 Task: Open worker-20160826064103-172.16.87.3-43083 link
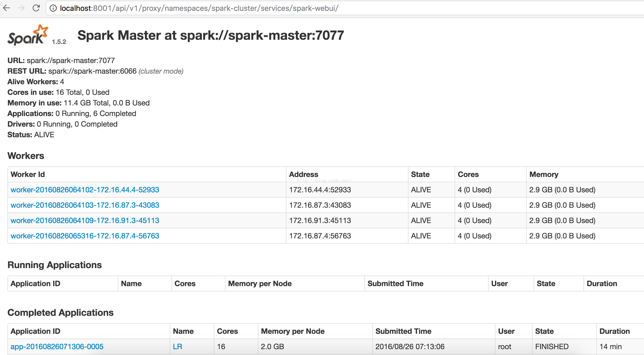pos(85,205)
